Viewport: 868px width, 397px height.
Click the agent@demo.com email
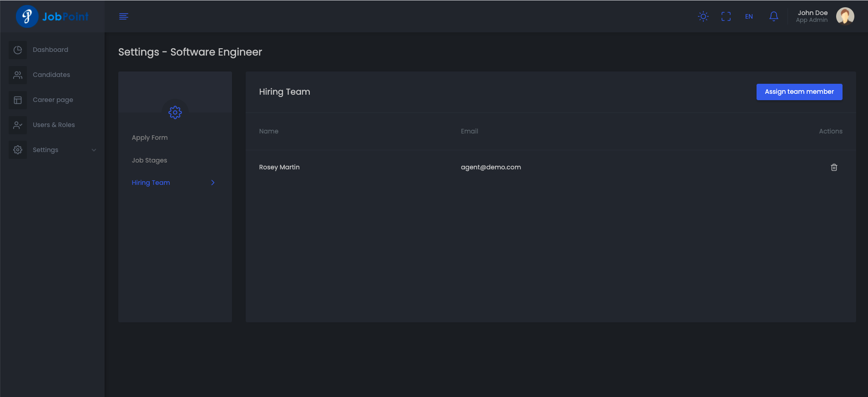click(490, 167)
